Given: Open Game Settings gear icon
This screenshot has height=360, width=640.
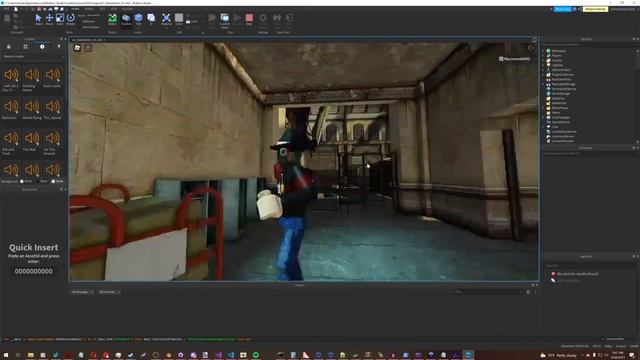Looking at the screenshot, I should point(263,19).
